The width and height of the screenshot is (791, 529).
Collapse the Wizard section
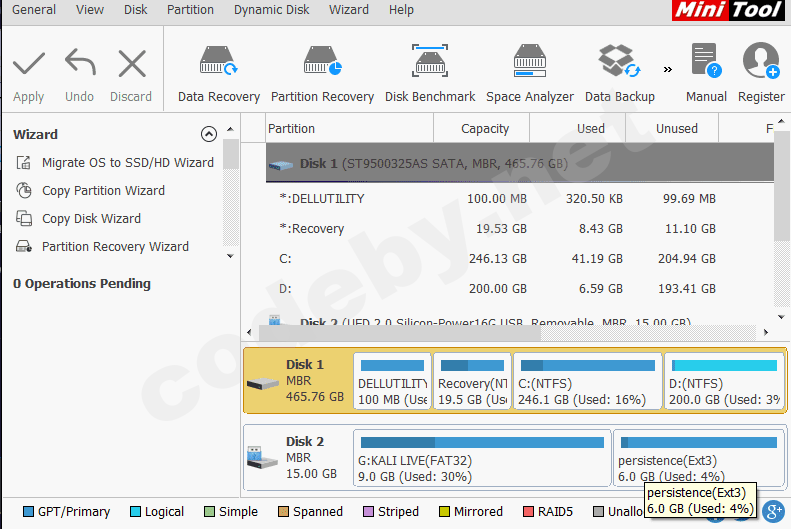(209, 134)
